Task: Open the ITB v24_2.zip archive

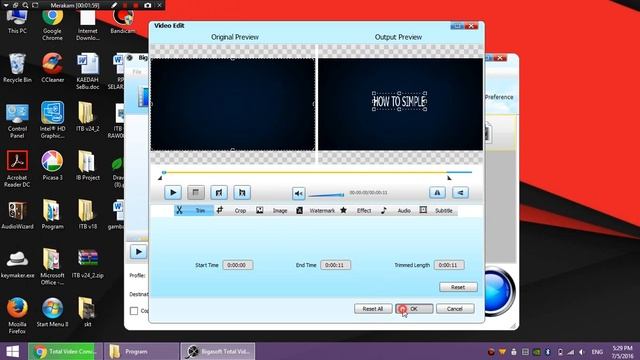Action: coord(87,264)
